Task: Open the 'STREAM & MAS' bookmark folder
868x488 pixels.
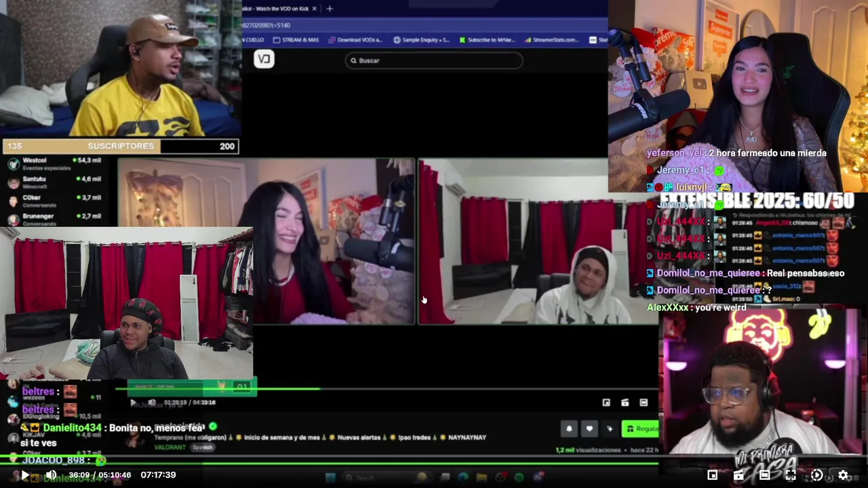Action: coord(296,40)
